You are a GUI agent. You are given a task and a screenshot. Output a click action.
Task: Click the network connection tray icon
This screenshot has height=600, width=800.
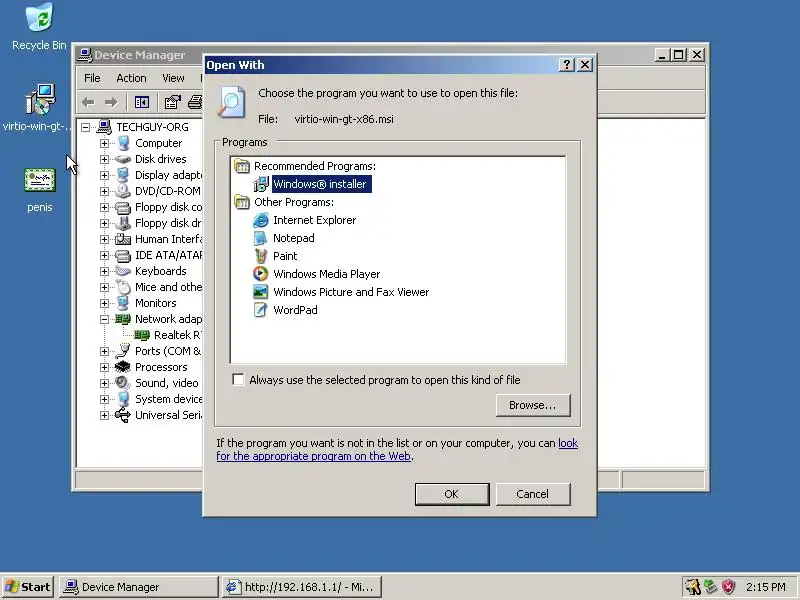pos(710,587)
